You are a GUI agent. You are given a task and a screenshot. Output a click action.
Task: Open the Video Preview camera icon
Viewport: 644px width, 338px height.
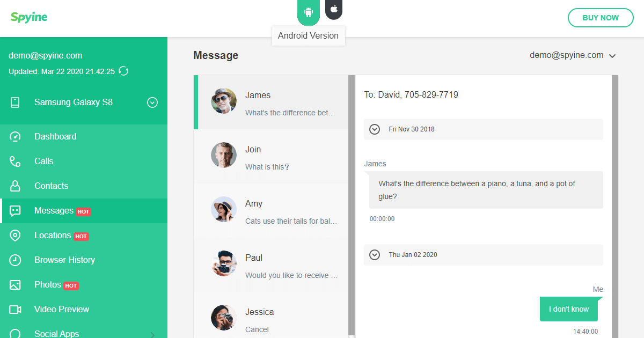tap(15, 310)
